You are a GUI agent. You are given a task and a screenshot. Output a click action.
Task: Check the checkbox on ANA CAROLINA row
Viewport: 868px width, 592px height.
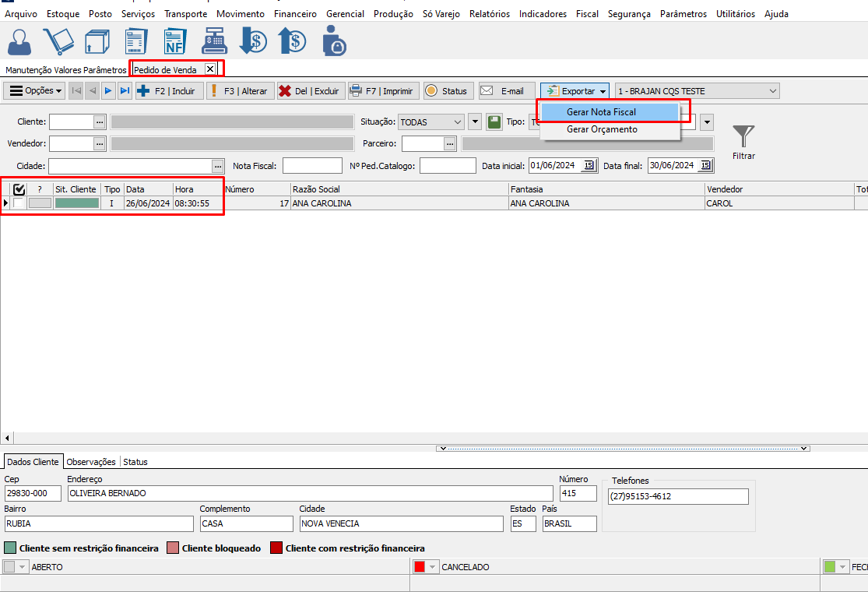[18, 203]
